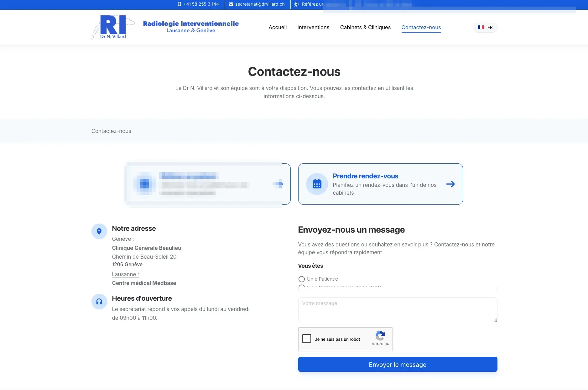Click the resize grip of the message box
The width and height of the screenshot is (588, 390).
coord(495,319)
